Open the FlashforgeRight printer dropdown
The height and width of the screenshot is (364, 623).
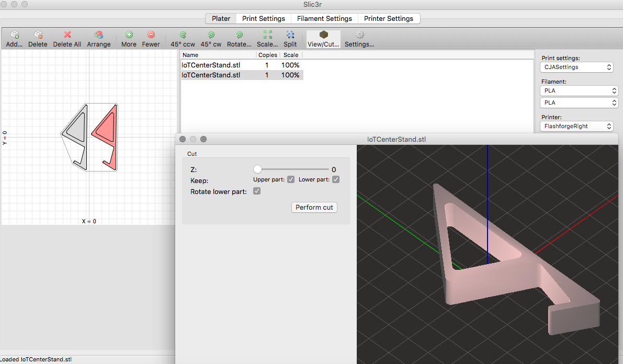(x=576, y=126)
